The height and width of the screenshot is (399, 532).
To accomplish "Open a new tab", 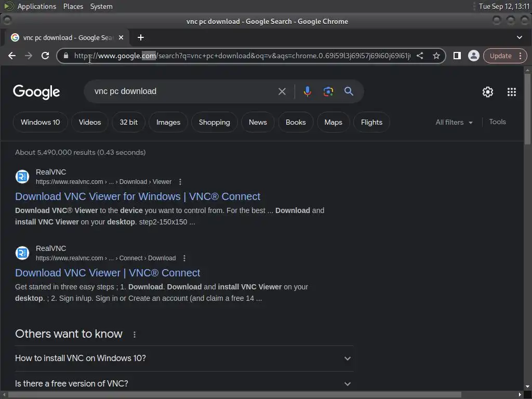I will point(140,37).
